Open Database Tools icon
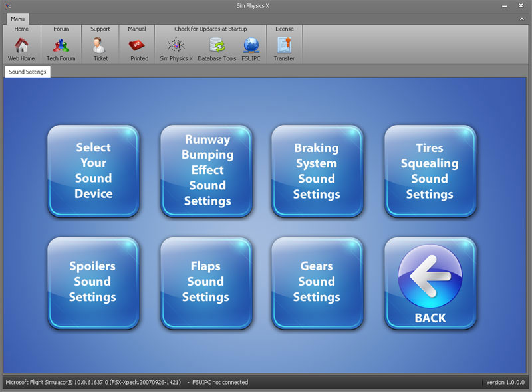The width and height of the screenshot is (532, 392). coord(217,45)
